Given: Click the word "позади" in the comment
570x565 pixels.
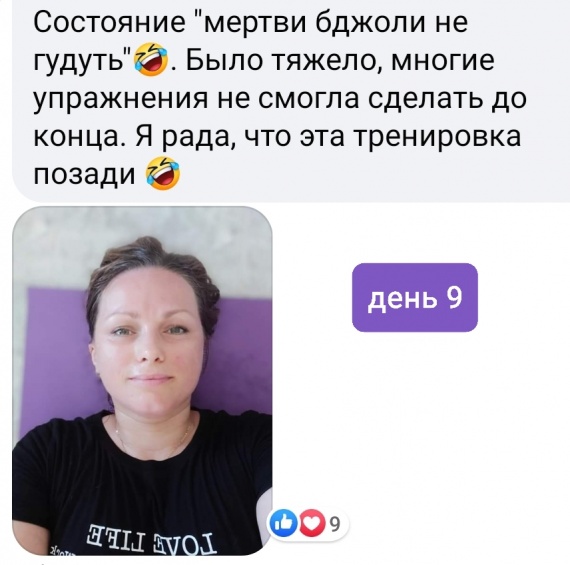Looking at the screenshot, I should 84,175.
